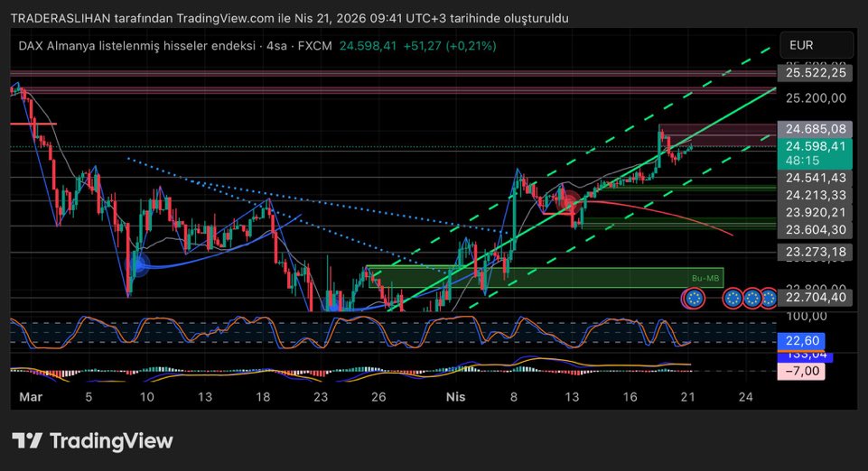
Task: Click the blue circle highlight on the chart
Action: click(139, 263)
